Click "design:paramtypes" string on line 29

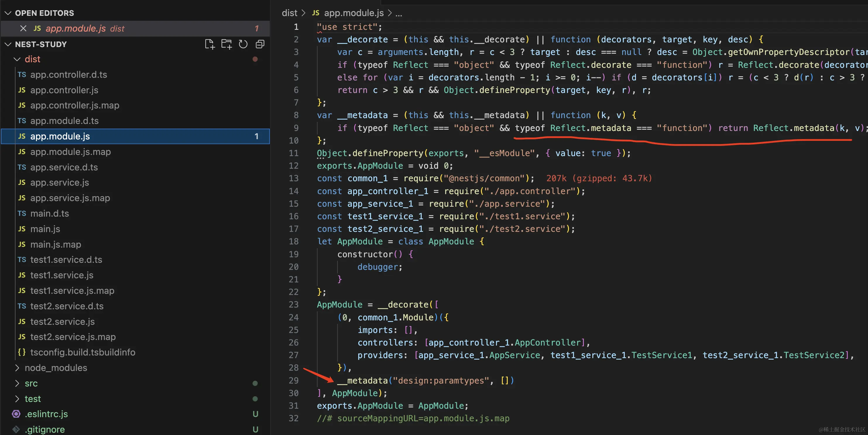click(441, 380)
